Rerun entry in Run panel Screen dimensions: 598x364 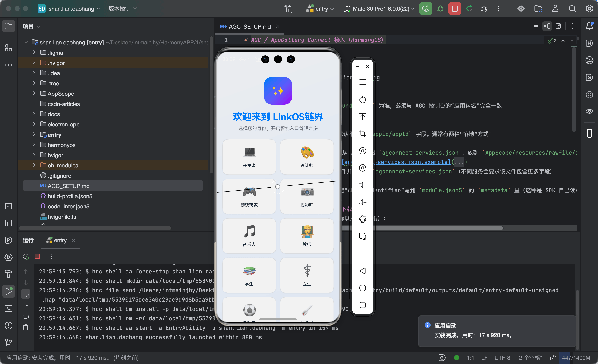(26, 256)
